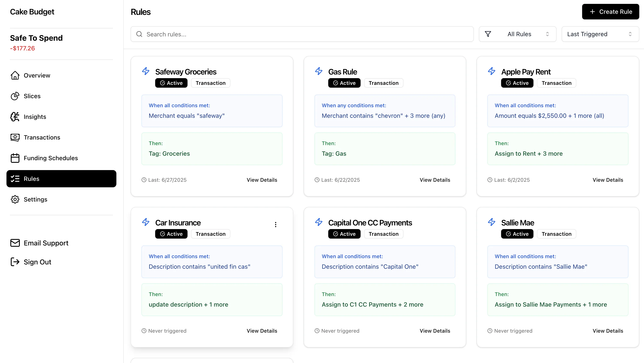This screenshot has width=644, height=363.
Task: Click action text Tag: Gas
Action: [x=334, y=154]
